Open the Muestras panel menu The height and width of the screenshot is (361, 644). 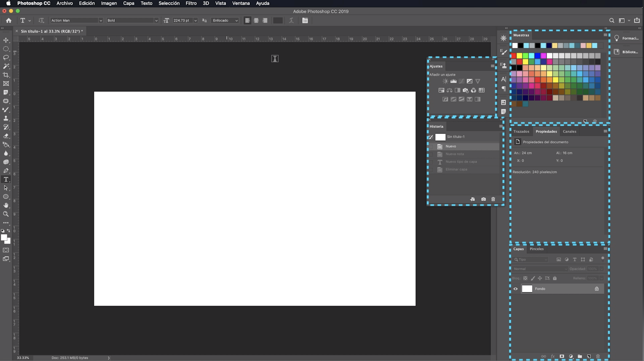click(x=605, y=35)
